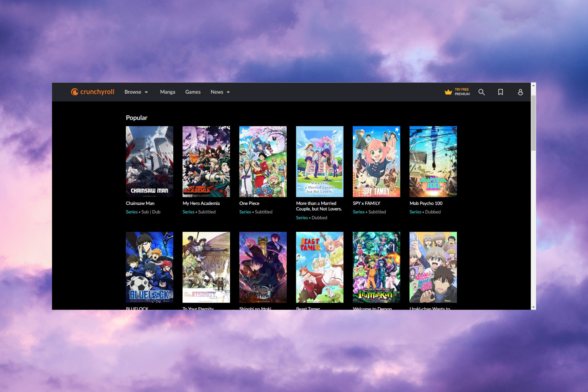This screenshot has height=392, width=588.
Task: Click Series label under Chainsaw Man
Action: pos(132,212)
